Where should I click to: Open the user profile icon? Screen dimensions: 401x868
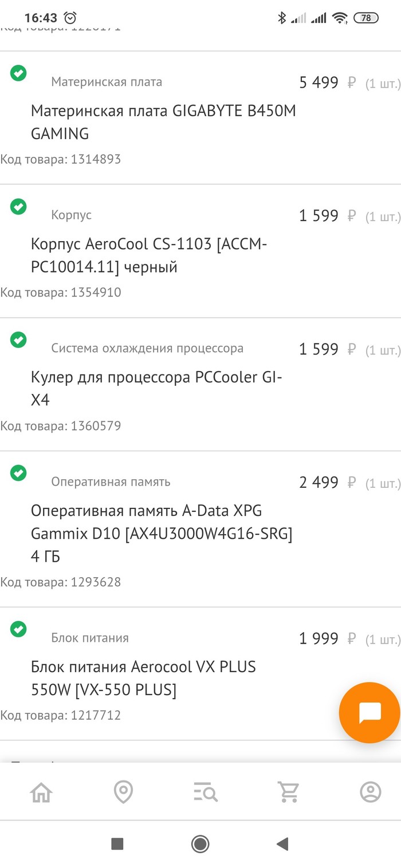(x=371, y=792)
